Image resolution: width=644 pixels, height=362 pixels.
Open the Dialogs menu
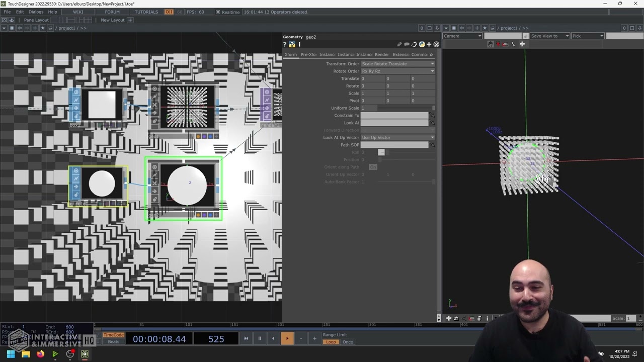(36, 12)
